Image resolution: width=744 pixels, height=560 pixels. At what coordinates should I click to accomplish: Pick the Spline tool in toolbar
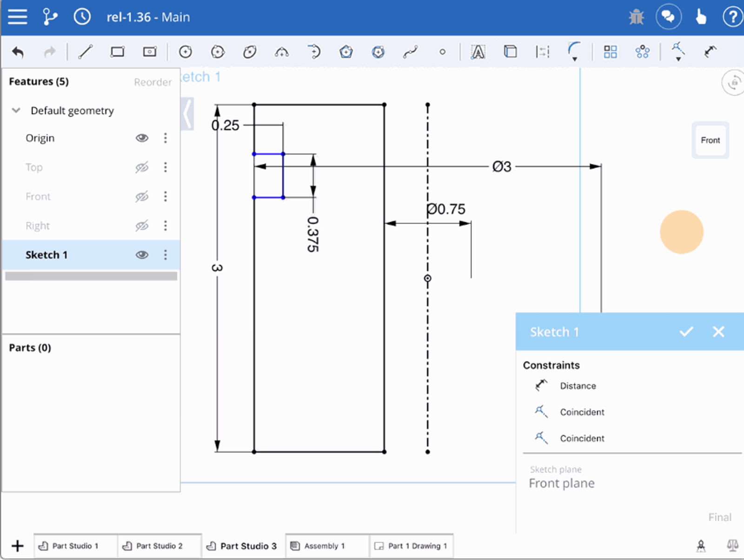point(410,52)
